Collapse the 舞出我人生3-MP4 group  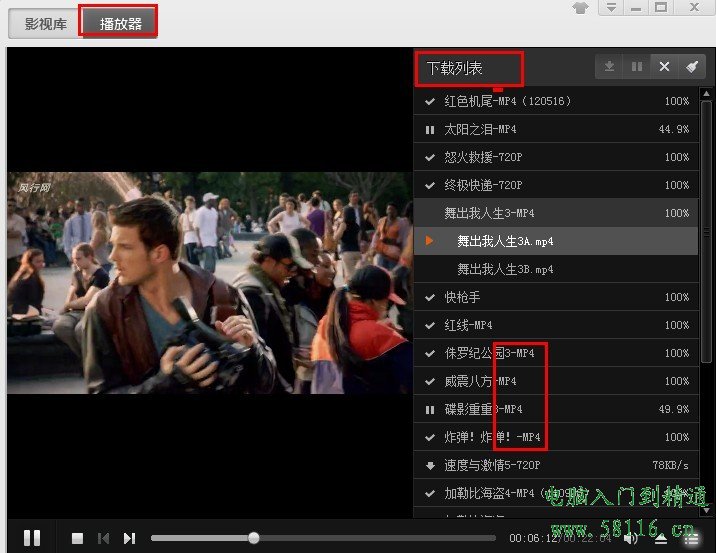556,213
